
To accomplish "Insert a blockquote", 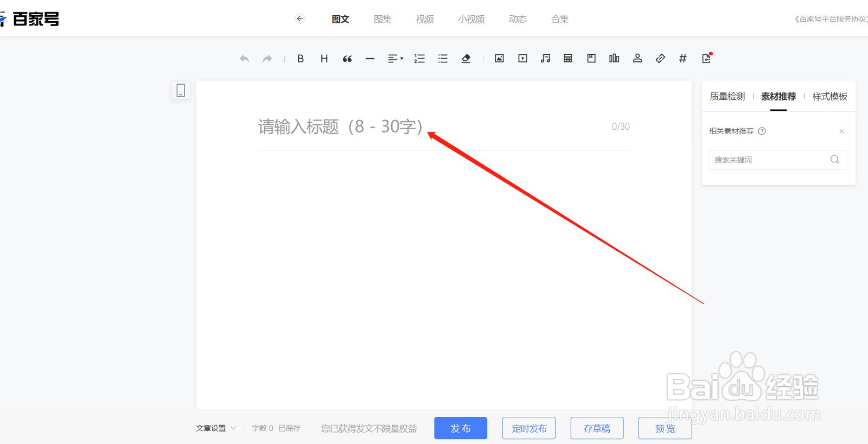I will pyautogui.click(x=347, y=59).
